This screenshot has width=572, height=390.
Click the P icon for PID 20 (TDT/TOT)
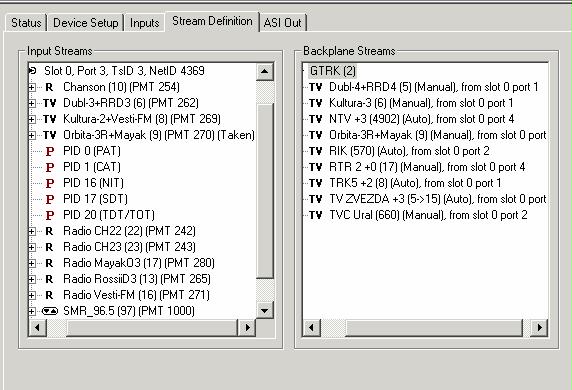pos(50,215)
